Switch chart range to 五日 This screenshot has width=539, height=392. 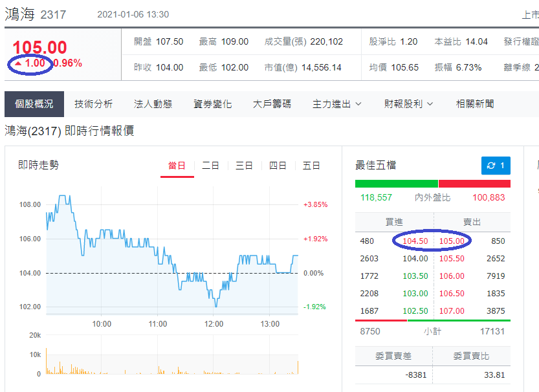(311, 166)
